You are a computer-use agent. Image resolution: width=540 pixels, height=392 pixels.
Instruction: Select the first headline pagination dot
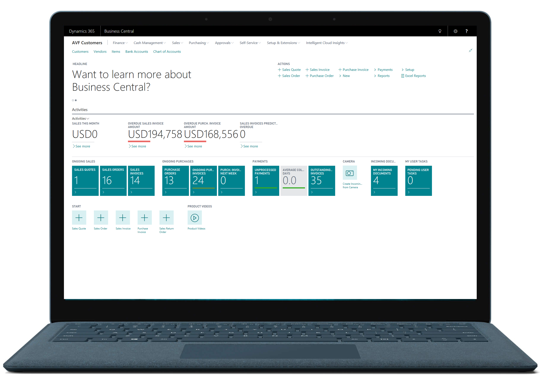(x=73, y=100)
